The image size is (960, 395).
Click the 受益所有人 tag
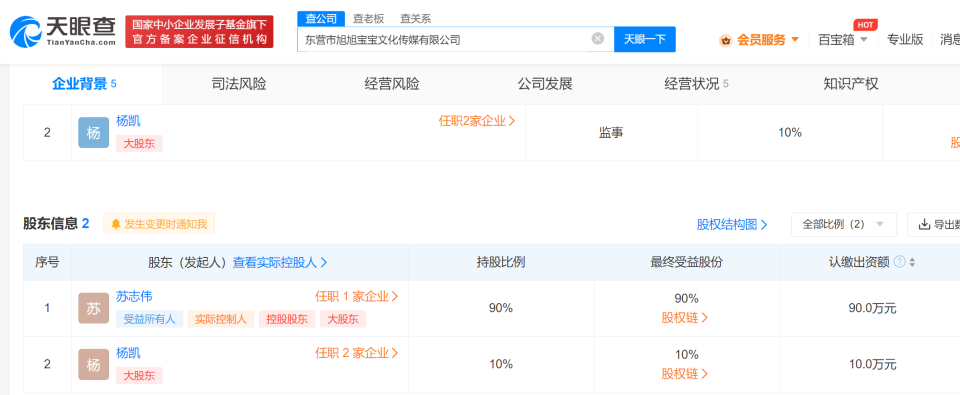click(149, 319)
